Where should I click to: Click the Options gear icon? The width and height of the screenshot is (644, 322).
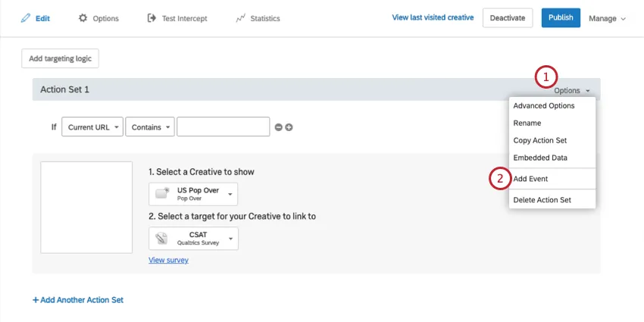(83, 18)
